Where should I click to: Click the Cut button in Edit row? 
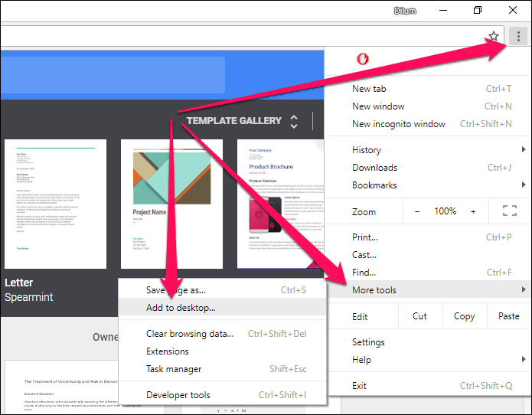420,316
